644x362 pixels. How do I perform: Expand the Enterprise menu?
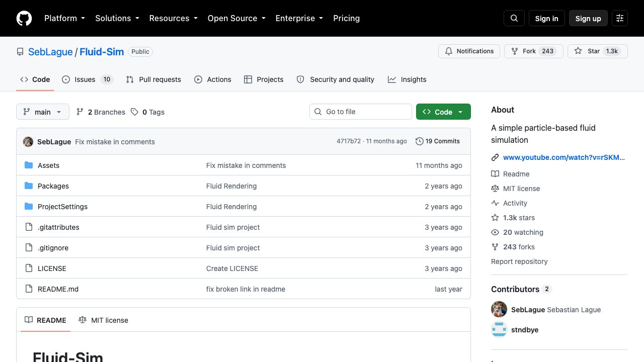coord(299,18)
